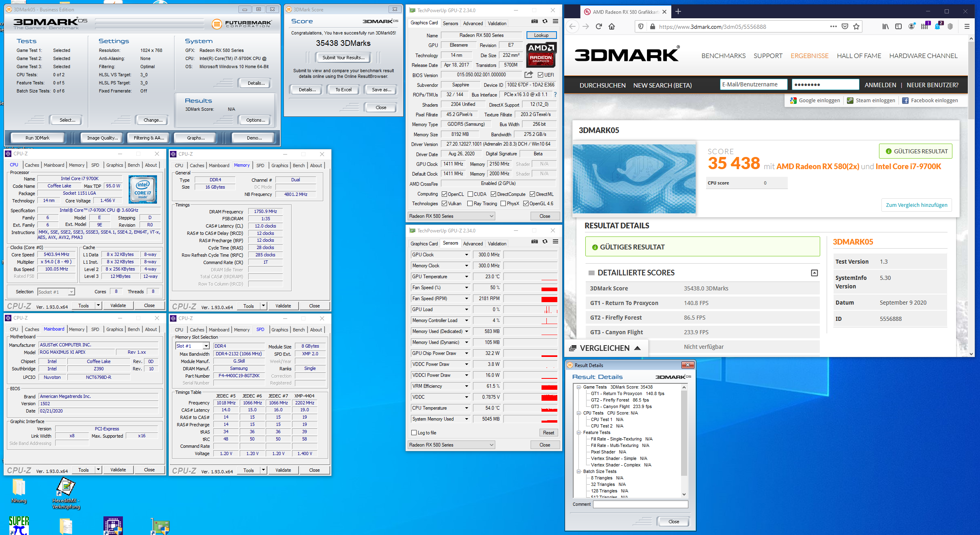Switch to Caches tab in CPU-Z CPU window
980x535 pixels.
click(x=32, y=165)
